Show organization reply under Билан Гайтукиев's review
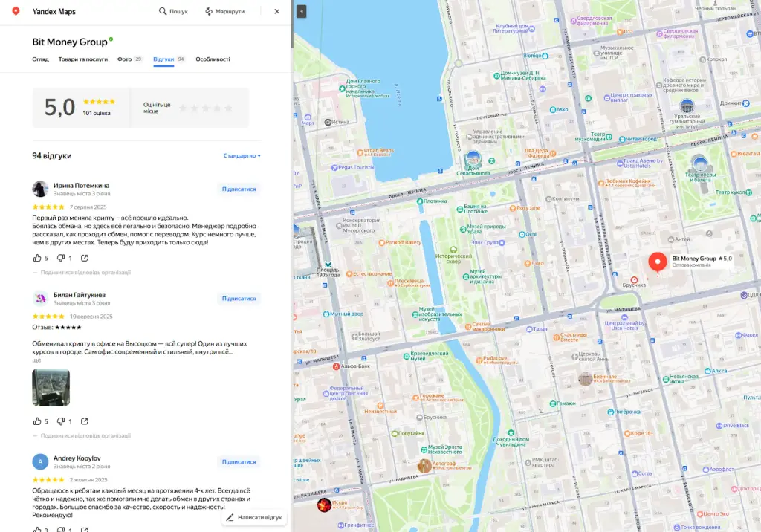 point(85,435)
